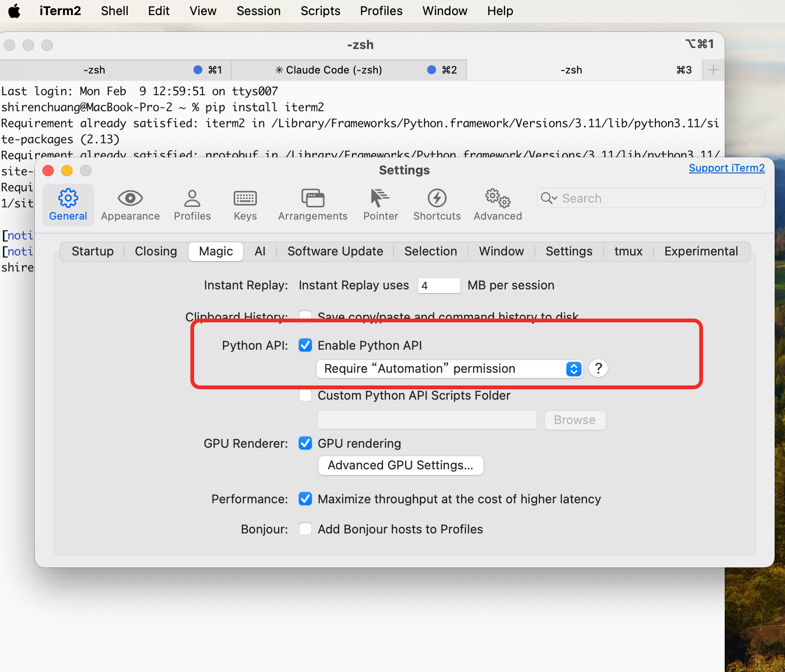Image resolution: width=785 pixels, height=672 pixels.
Task: Open the General settings pane
Action: (x=68, y=205)
